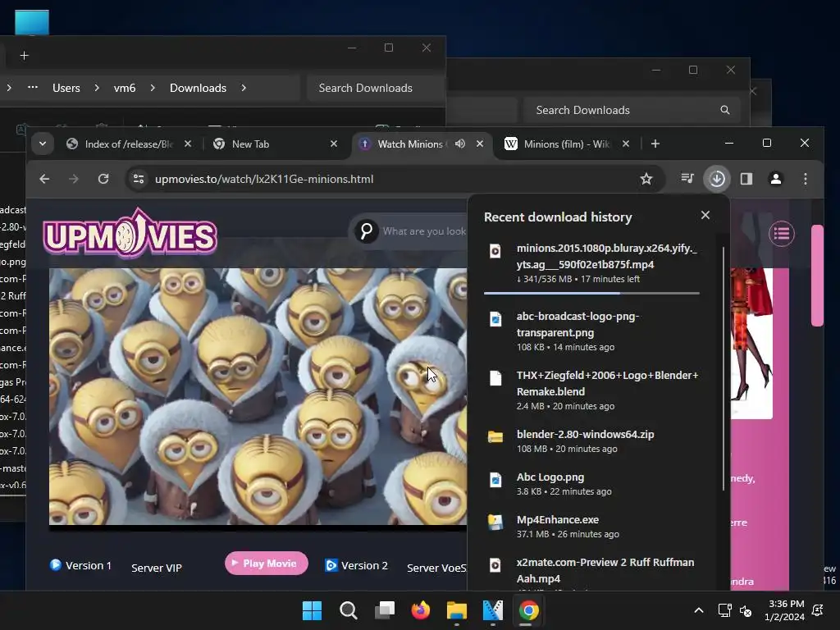The height and width of the screenshot is (630, 840).
Task: Close the Minions (film) Wikipedia tab
Action: pos(626,144)
